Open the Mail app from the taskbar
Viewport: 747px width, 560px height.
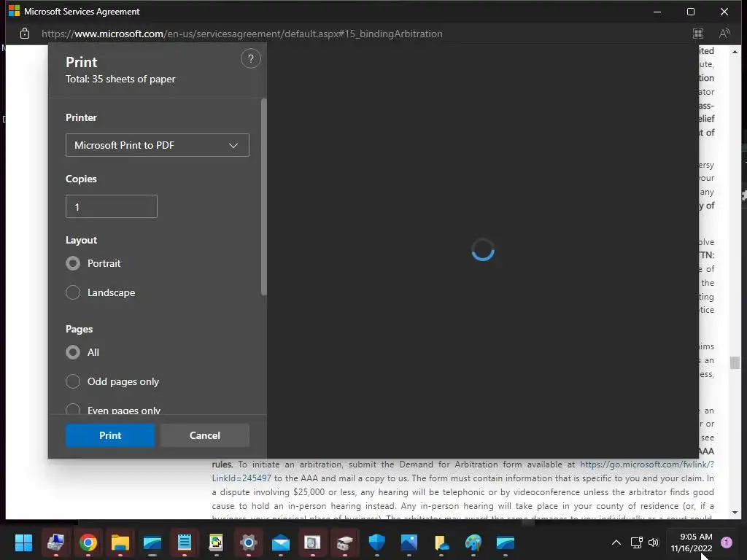[281, 542]
